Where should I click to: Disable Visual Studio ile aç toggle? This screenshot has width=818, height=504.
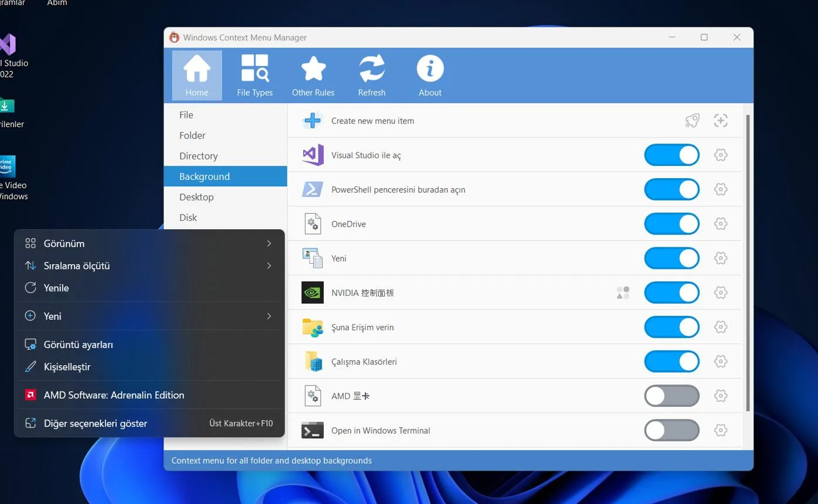tap(672, 155)
